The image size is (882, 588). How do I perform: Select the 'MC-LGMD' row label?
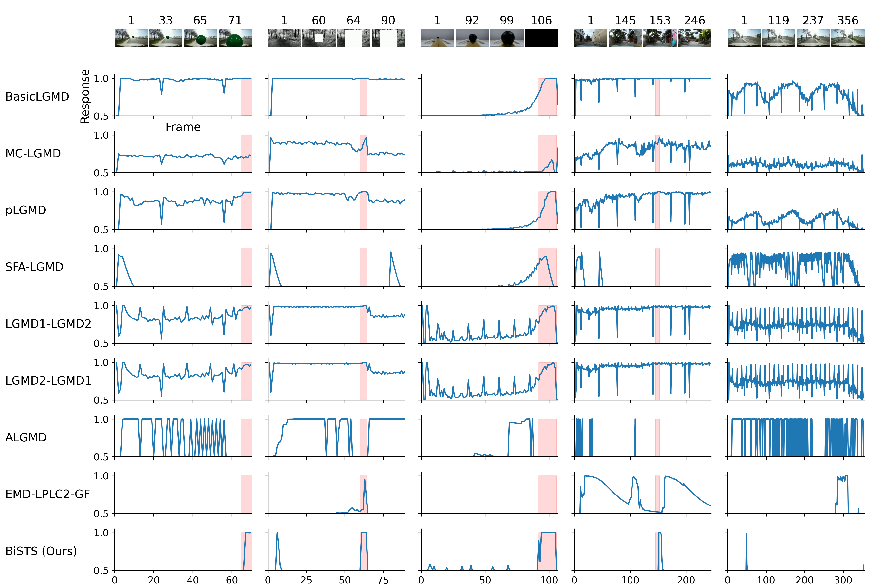(33, 153)
